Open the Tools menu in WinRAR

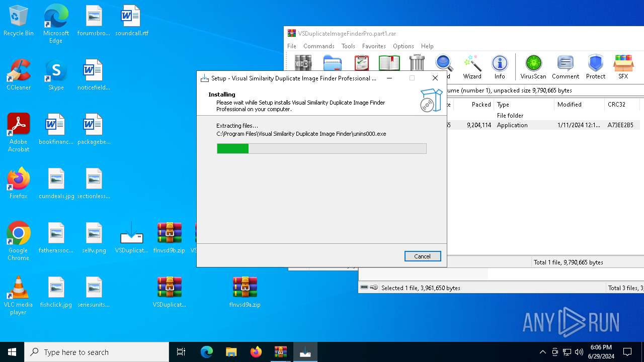[x=348, y=46]
